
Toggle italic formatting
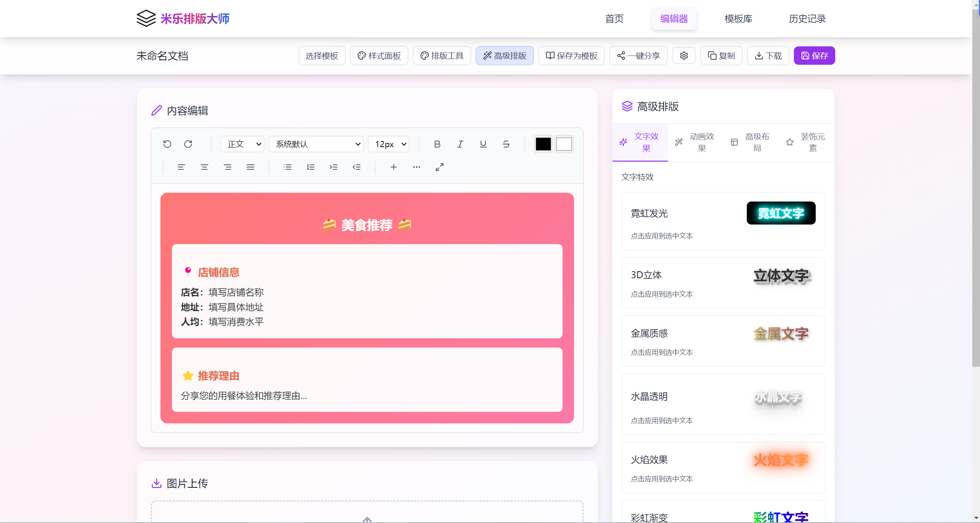coord(460,144)
